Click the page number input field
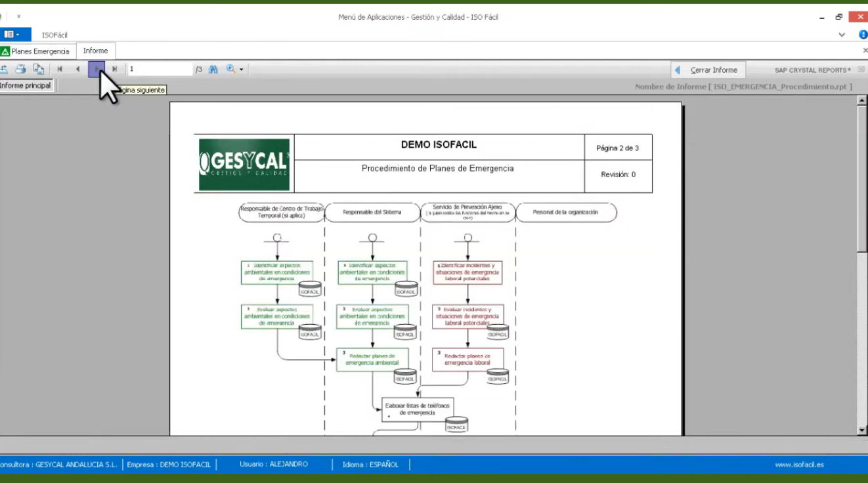This screenshot has width=868, height=483. point(160,69)
